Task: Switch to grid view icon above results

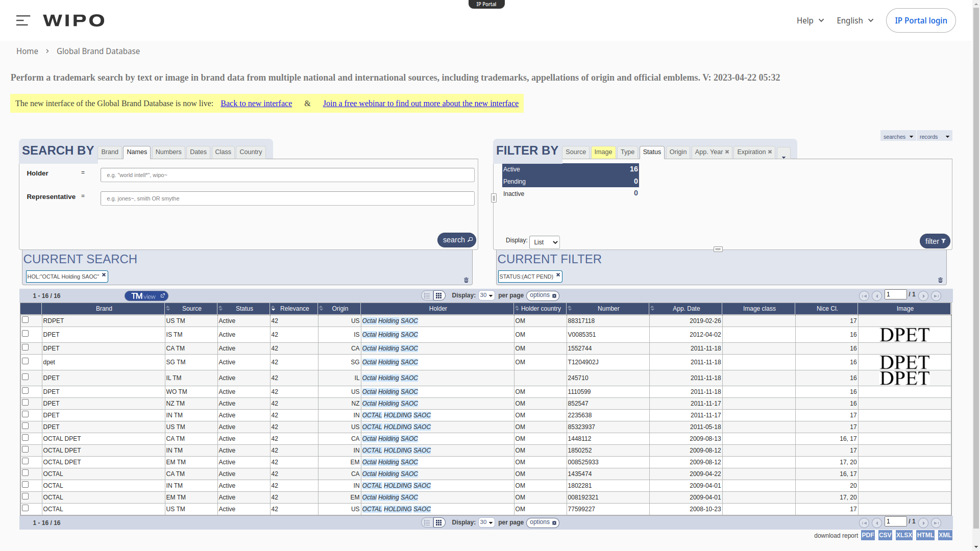Action: (x=439, y=296)
